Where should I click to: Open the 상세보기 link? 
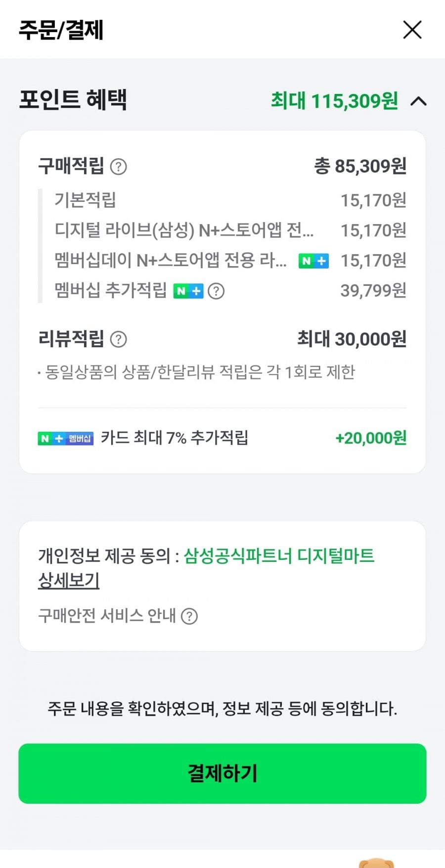pos(69,580)
